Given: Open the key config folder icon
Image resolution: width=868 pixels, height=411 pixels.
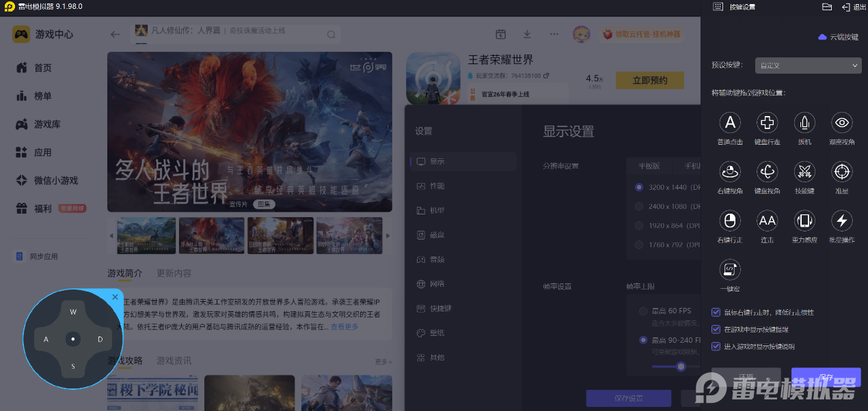Looking at the screenshot, I should 826,7.
